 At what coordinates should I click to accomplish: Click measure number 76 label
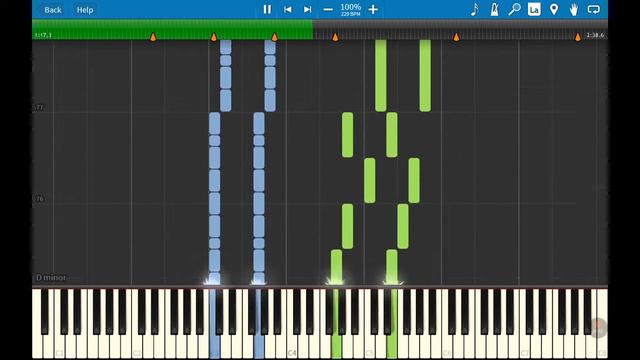pyautogui.click(x=39, y=199)
